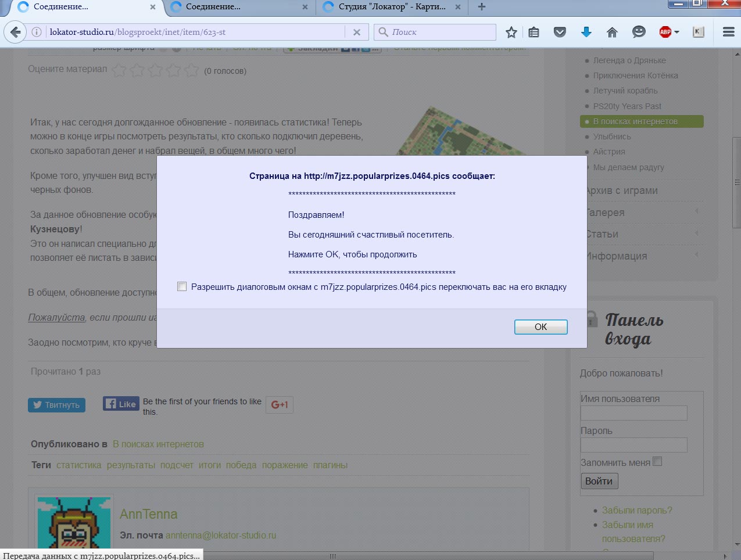Click the smiley chat icon in toolbar
Viewport: 741px width, 560px height.
click(639, 32)
